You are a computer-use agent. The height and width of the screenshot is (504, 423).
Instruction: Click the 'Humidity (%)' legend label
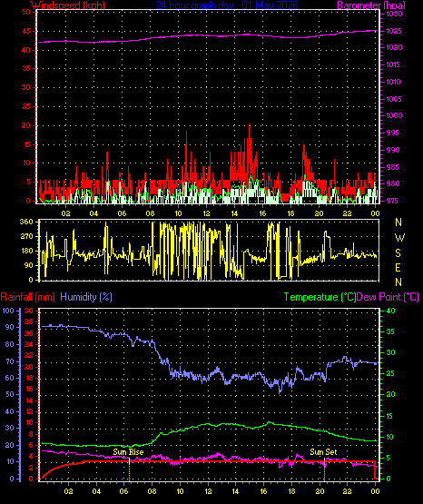pyautogui.click(x=86, y=297)
